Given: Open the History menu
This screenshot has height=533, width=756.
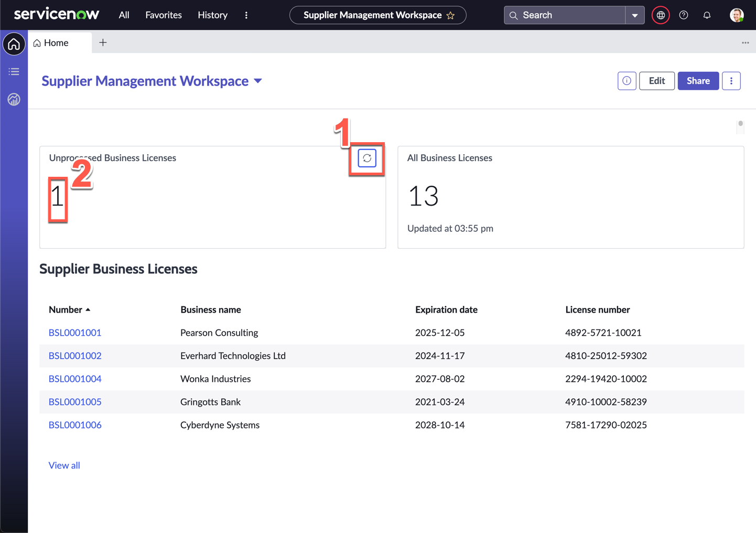Looking at the screenshot, I should pos(212,15).
